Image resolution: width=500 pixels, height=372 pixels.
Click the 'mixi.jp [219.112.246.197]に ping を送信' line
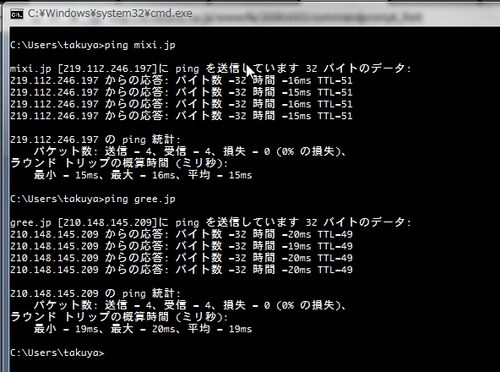[211, 69]
